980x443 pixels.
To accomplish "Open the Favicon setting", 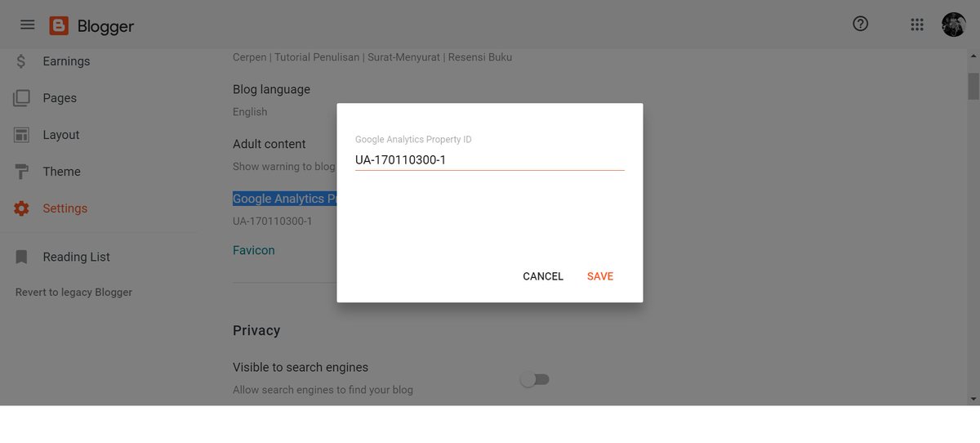I will click(254, 250).
